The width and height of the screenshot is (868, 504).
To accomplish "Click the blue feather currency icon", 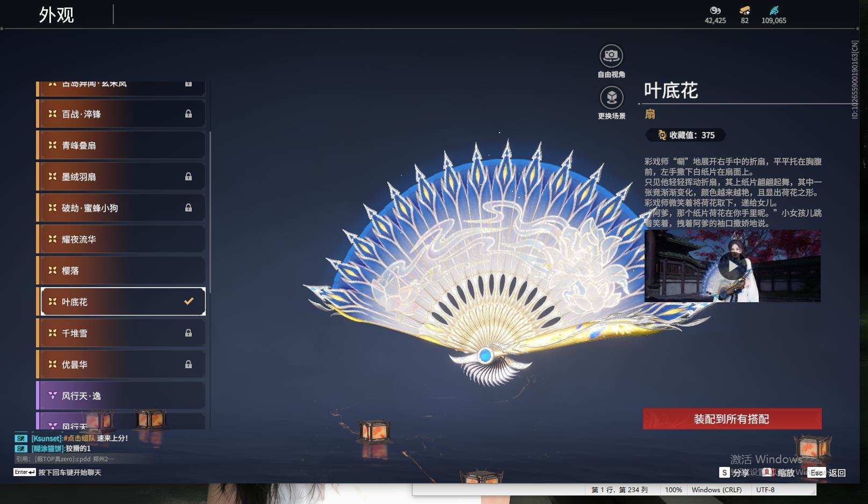I will click(x=773, y=10).
